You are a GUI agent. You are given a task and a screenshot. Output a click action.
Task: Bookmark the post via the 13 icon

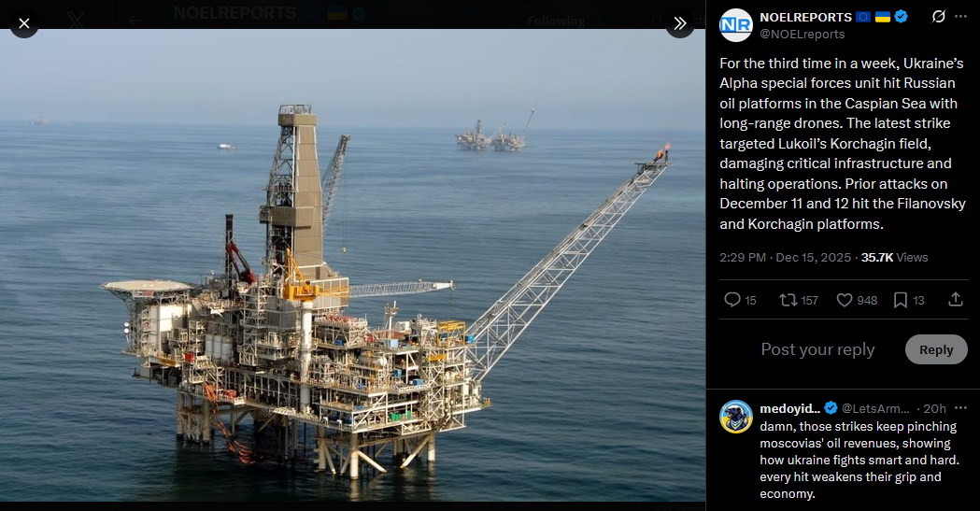click(x=909, y=301)
